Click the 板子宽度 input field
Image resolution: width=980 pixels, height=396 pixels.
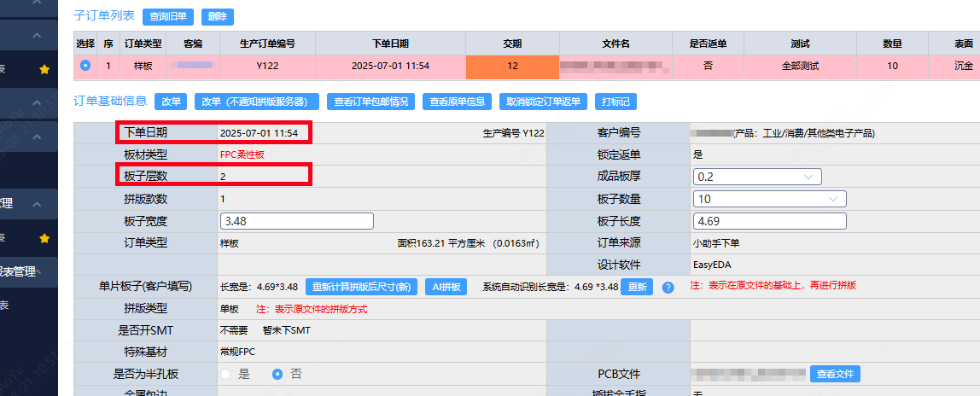(297, 221)
